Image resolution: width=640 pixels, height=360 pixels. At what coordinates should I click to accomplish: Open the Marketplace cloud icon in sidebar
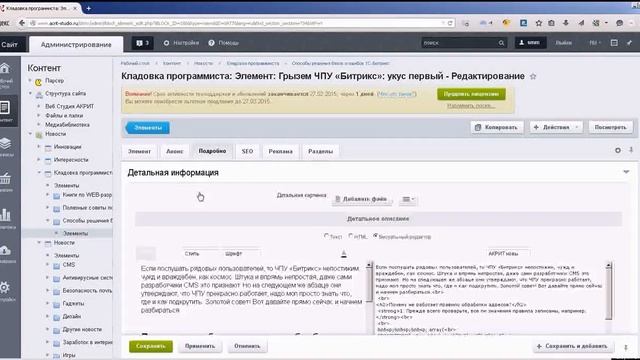click(x=5, y=250)
